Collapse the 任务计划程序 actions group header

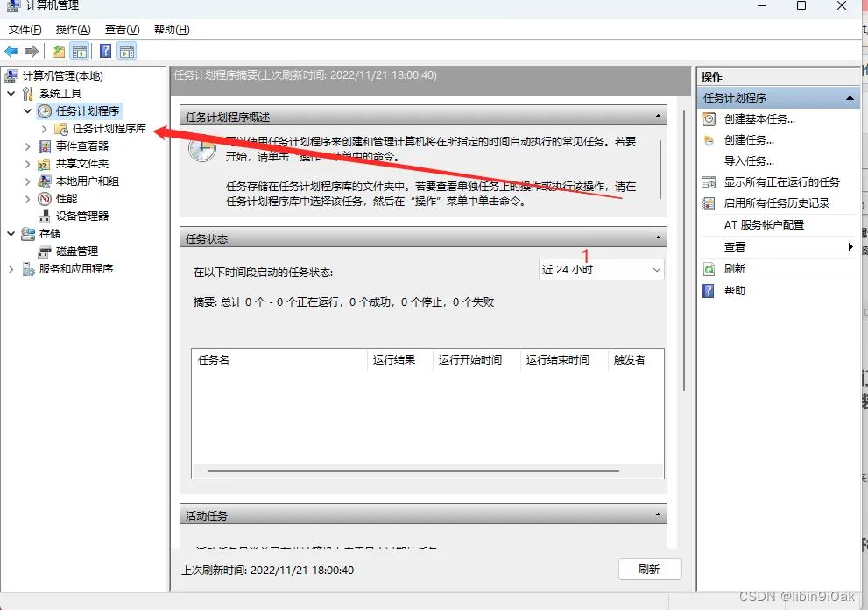click(850, 98)
